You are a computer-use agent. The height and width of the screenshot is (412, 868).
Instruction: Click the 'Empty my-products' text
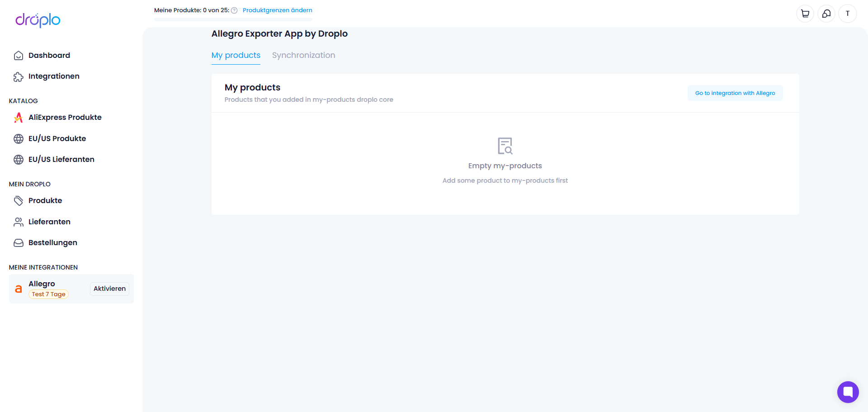(x=505, y=166)
